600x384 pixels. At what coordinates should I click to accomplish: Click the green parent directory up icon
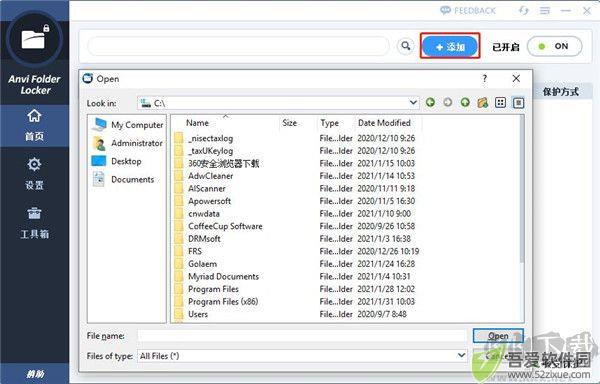(465, 103)
